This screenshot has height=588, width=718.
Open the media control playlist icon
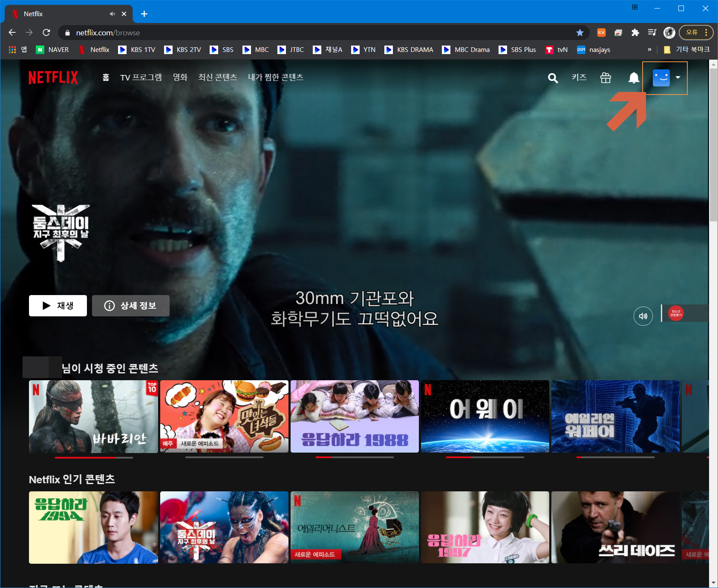[x=652, y=33]
